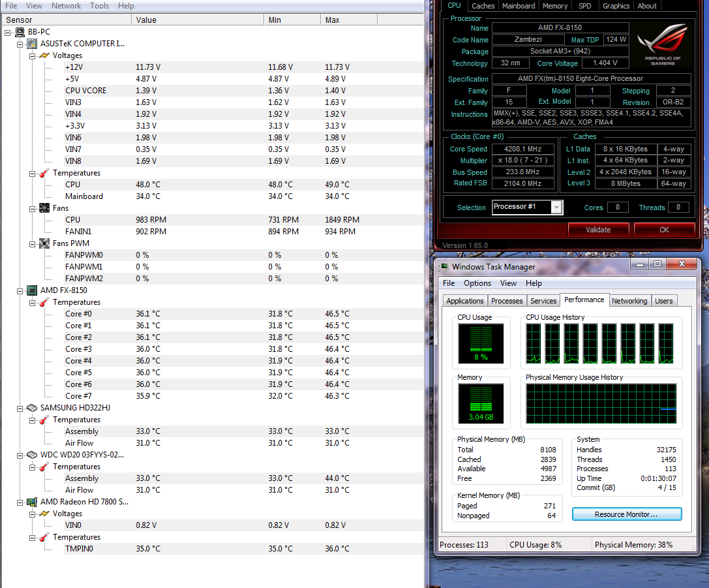Screen dimensions: 709x588
Task: Click the Voltages icon under AMD Radeon
Action: (x=44, y=514)
